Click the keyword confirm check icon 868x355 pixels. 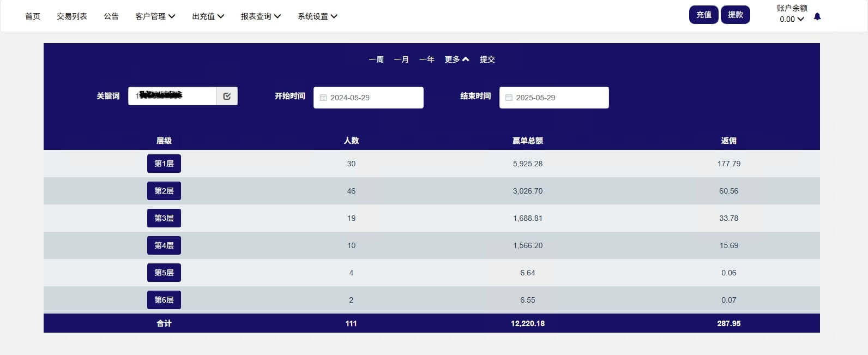click(x=227, y=96)
